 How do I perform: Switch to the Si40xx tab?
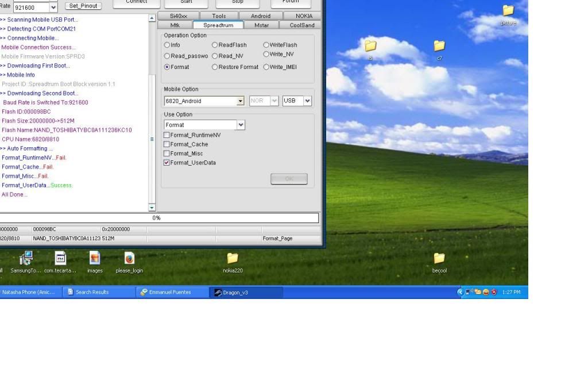tap(179, 16)
